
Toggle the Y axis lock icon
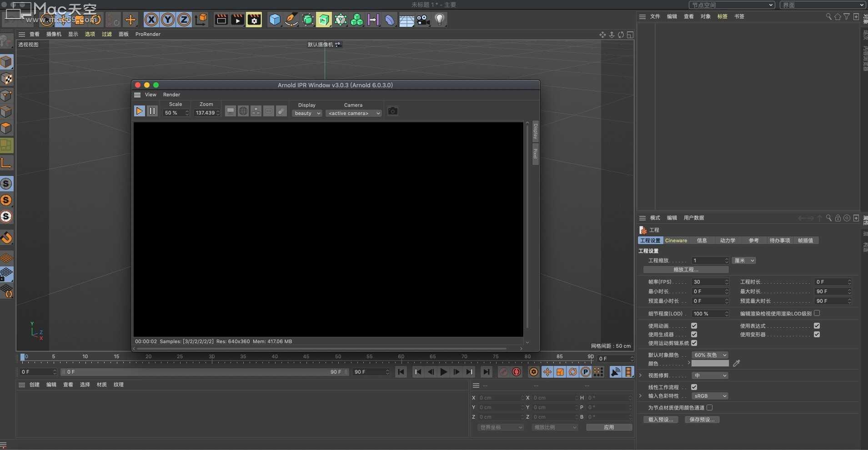(x=168, y=20)
